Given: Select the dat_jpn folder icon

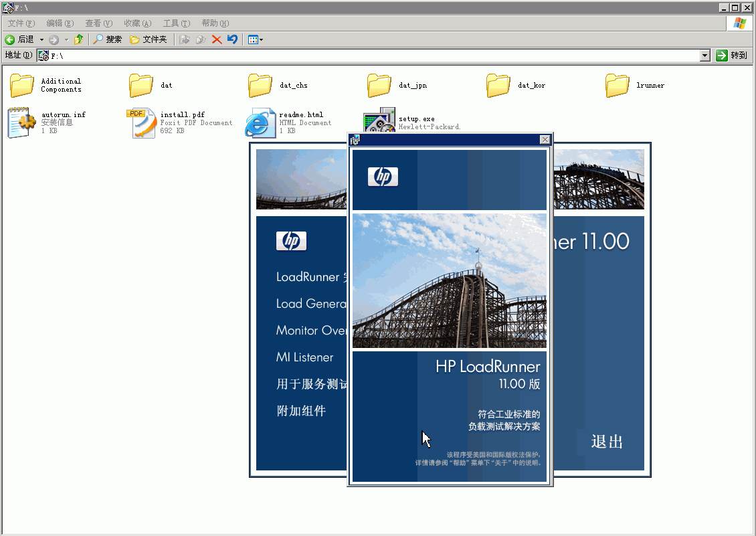Looking at the screenshot, I should click(379, 86).
